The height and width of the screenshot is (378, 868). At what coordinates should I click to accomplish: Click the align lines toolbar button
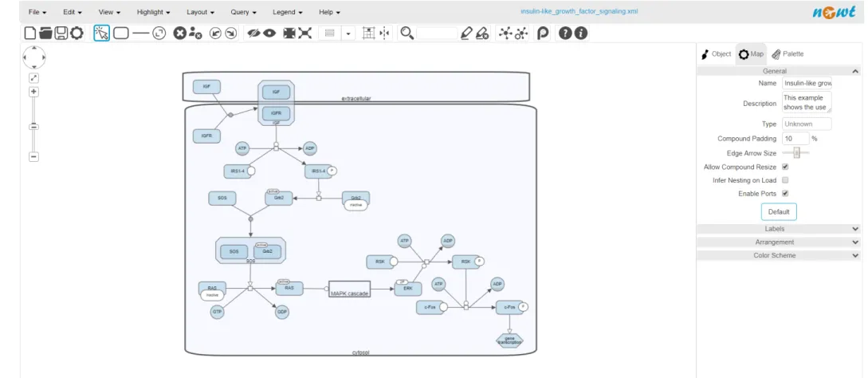pyautogui.click(x=330, y=33)
